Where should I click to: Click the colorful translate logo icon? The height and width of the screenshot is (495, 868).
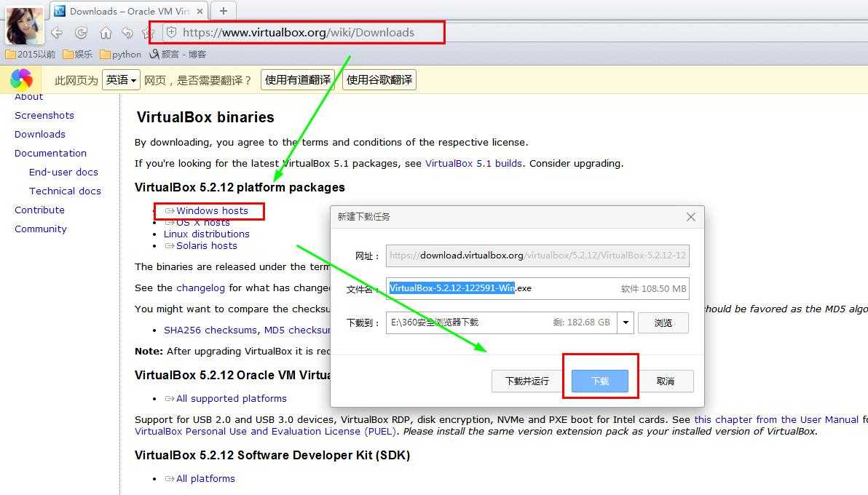click(21, 80)
